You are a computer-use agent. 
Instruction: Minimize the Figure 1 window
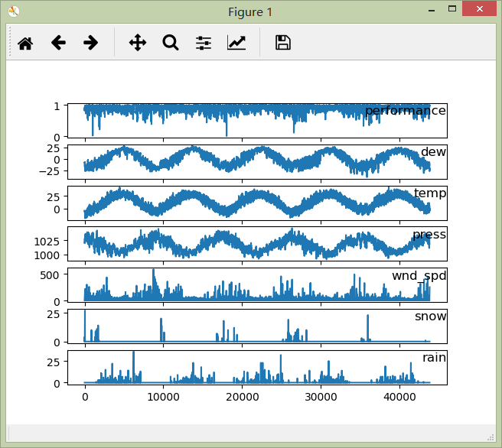coord(431,9)
